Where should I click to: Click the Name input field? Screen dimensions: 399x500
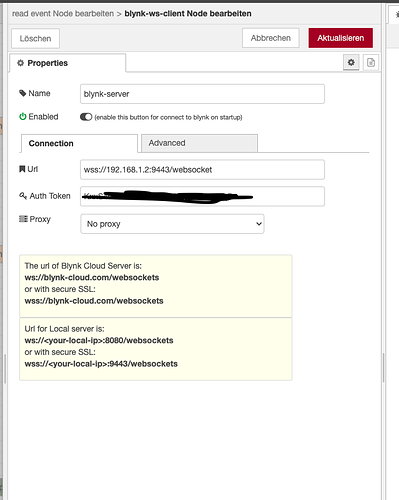(202, 94)
